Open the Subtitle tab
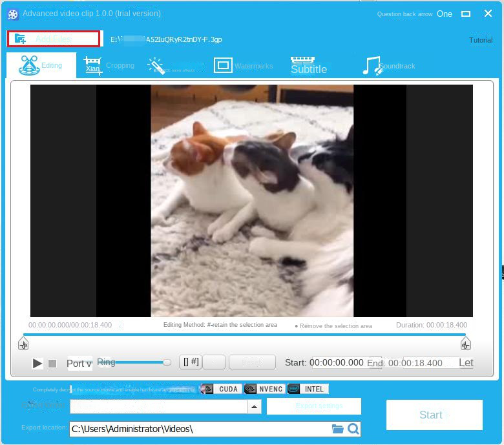504x445 pixels. pyautogui.click(x=308, y=67)
